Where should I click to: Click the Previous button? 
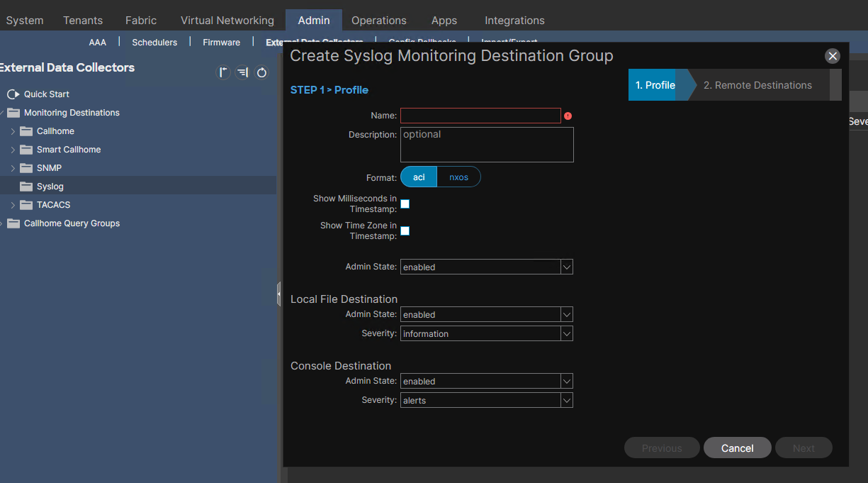(x=662, y=448)
